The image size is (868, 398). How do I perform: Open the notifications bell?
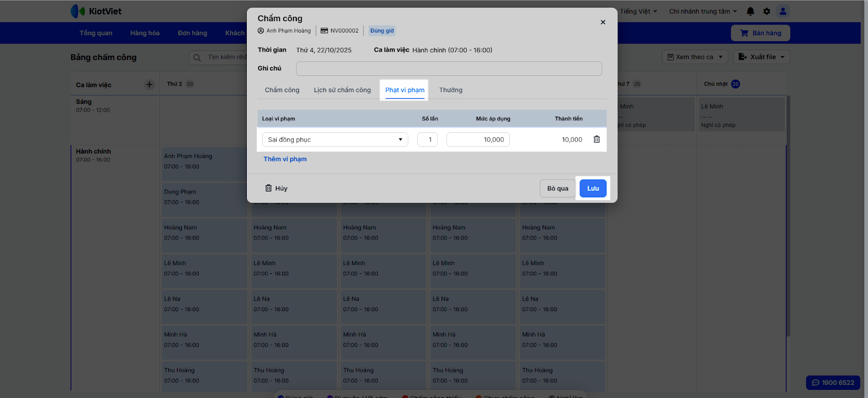pos(750,11)
